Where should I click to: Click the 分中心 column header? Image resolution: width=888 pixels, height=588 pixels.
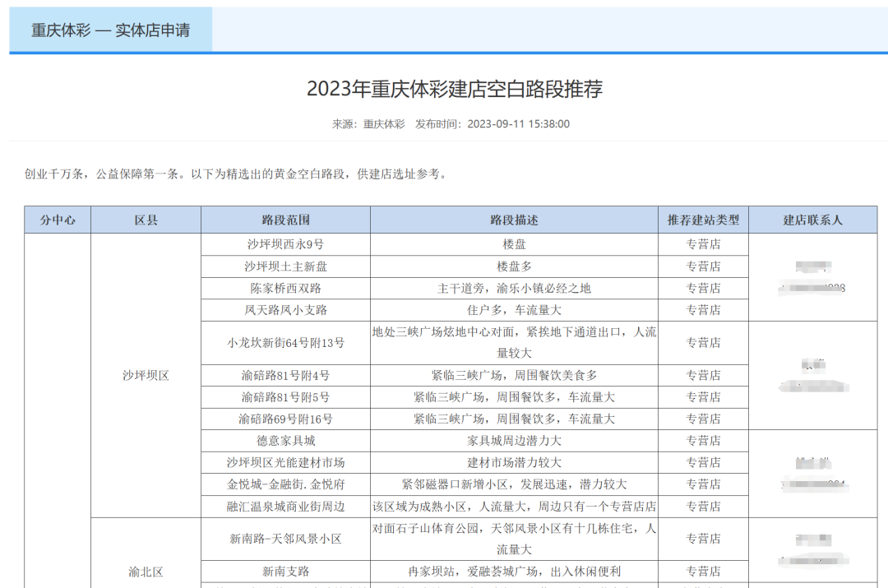pyautogui.click(x=58, y=220)
